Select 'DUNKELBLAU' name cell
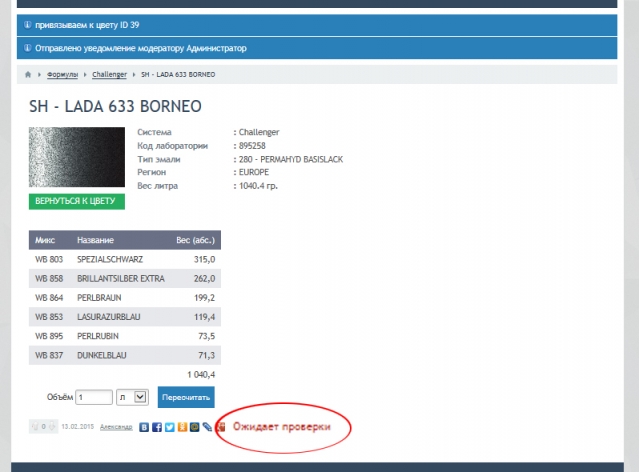The height and width of the screenshot is (472, 639). 102,355
